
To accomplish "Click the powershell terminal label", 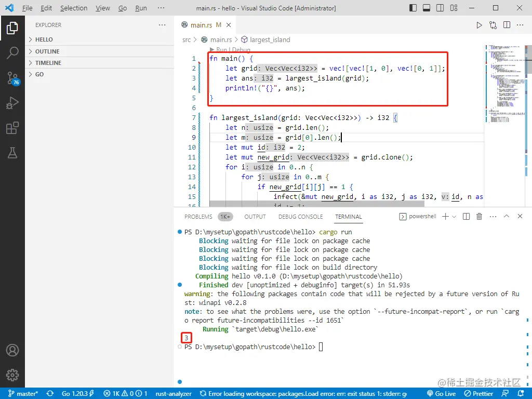I will tap(418, 217).
